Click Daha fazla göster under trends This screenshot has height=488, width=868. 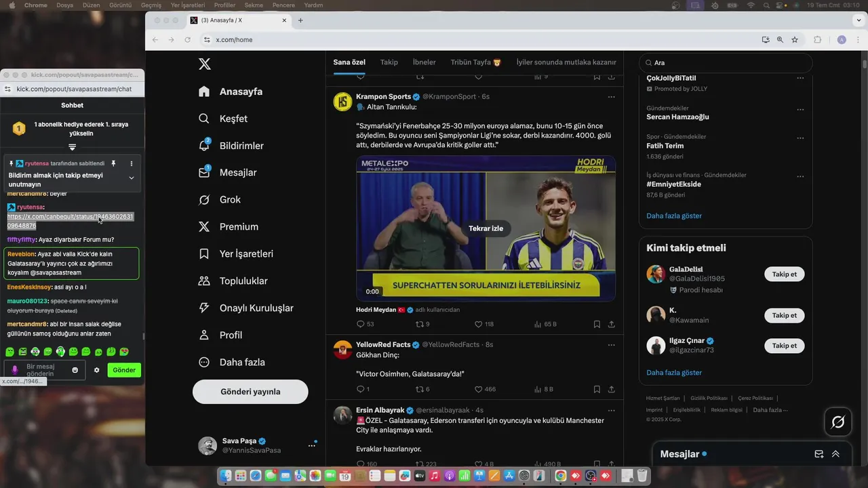(674, 216)
